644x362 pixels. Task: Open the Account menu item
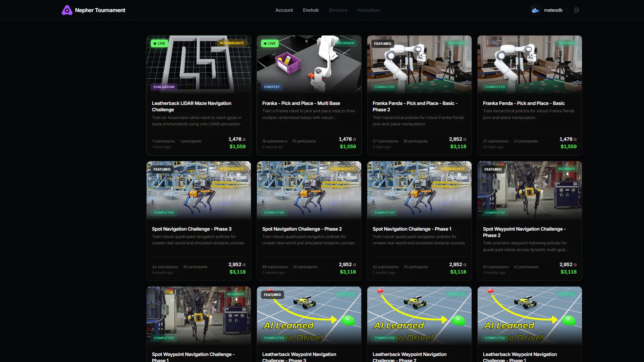(284, 10)
